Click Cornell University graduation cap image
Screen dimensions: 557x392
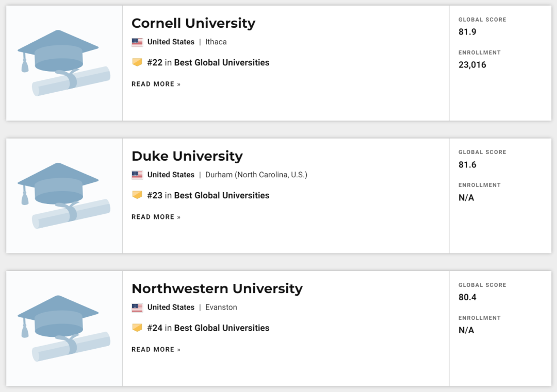(x=64, y=63)
